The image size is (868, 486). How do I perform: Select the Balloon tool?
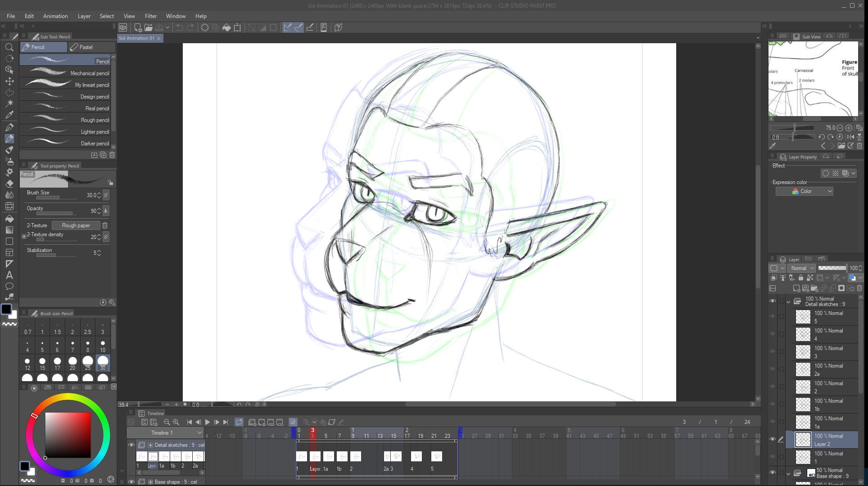point(9,287)
